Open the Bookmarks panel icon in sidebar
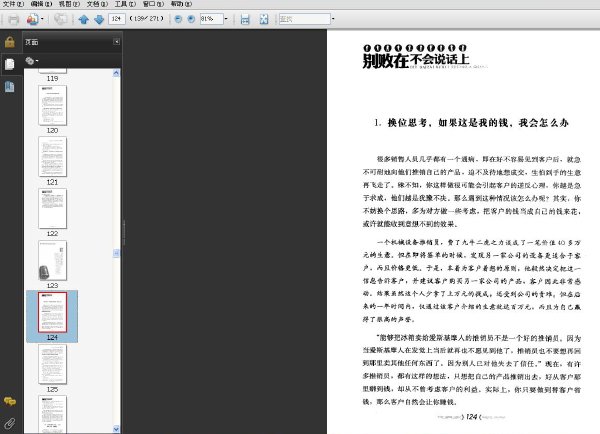The image size is (600, 434). click(10, 87)
